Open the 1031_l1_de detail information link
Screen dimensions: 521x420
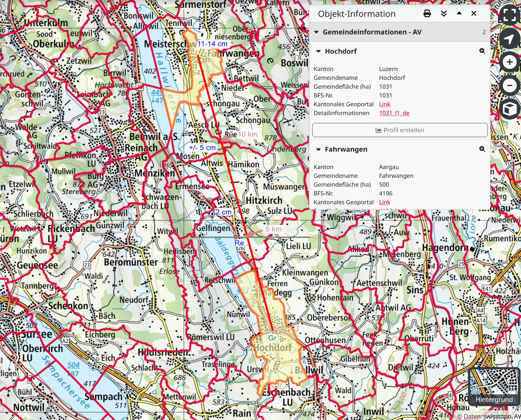[394, 113]
